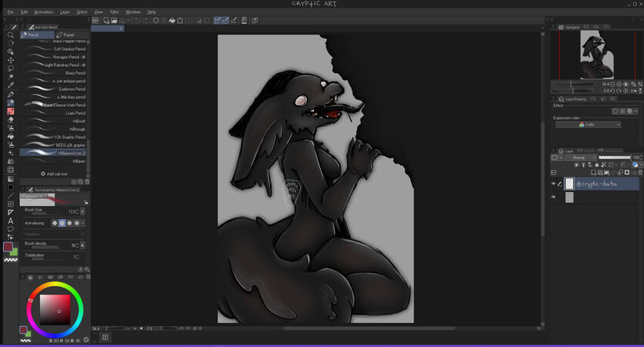Expand the Brush Size dynamics options
The width and height of the screenshot is (644, 347).
coord(83,211)
